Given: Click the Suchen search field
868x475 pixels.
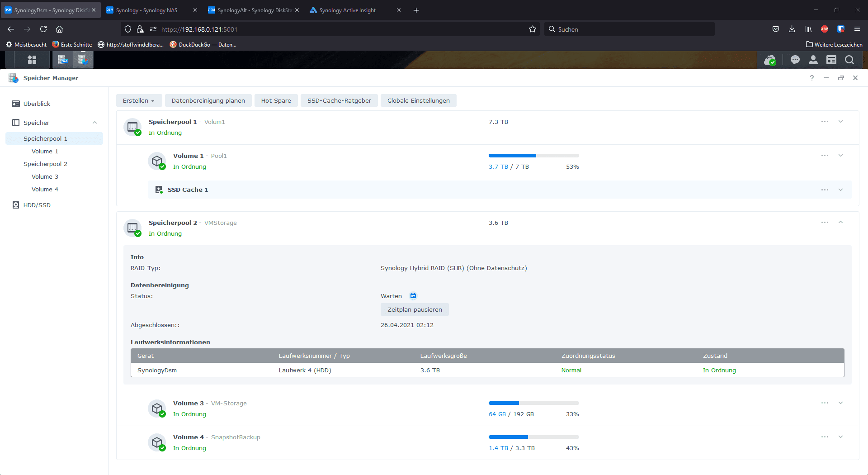Looking at the screenshot, I should coord(629,29).
